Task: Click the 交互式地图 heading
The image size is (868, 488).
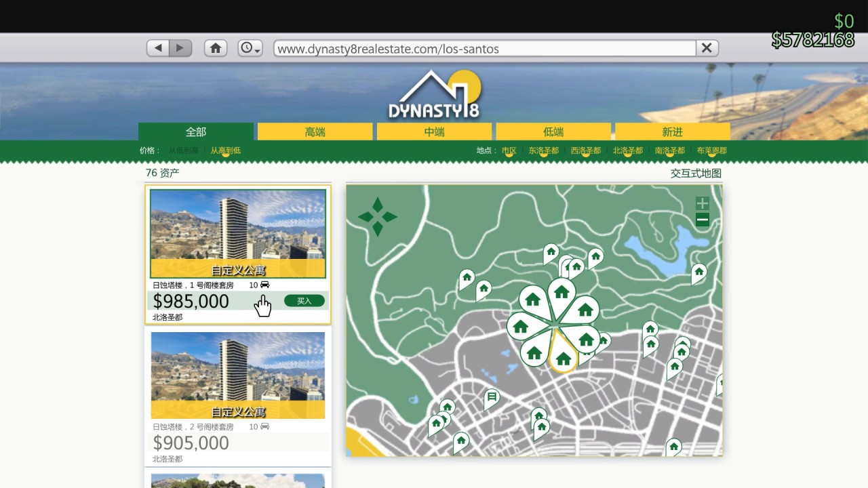Action: (x=696, y=174)
